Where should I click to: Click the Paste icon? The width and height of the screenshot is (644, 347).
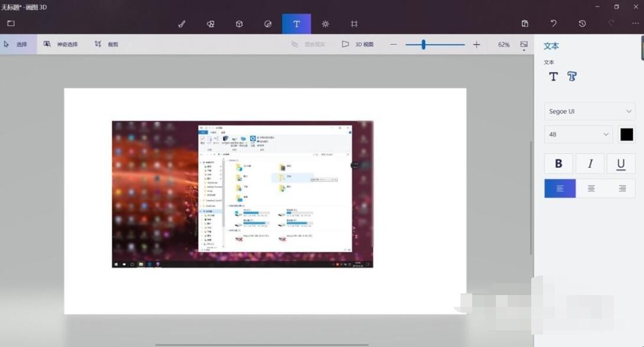tap(525, 24)
